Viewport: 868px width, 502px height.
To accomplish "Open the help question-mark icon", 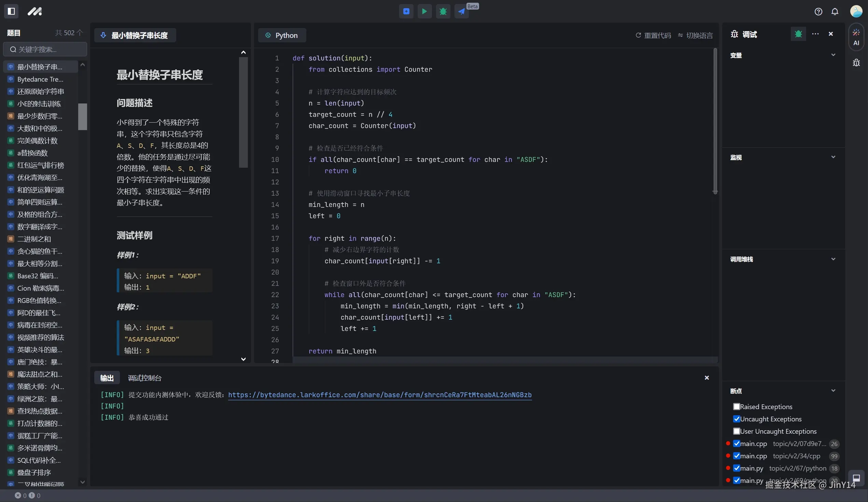I will click(818, 12).
